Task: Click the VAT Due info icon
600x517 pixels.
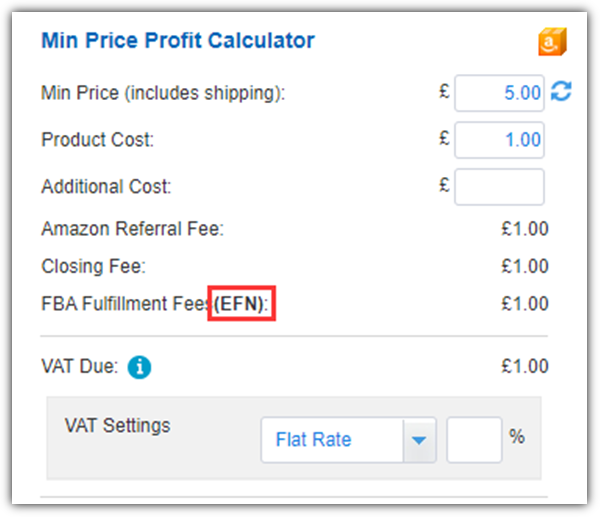Action: [x=139, y=367]
